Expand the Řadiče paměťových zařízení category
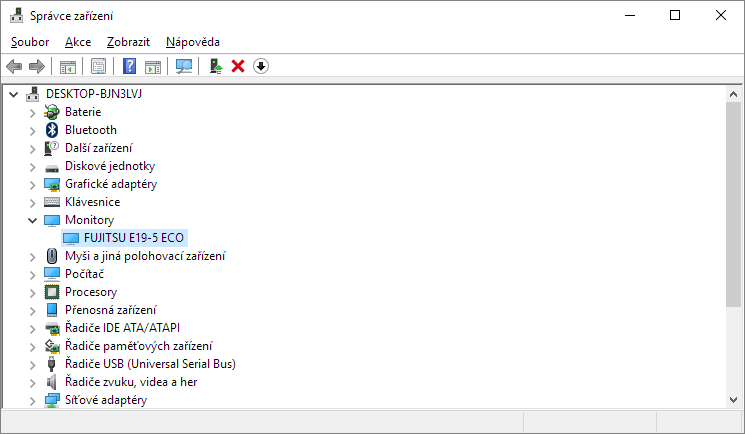 (x=32, y=347)
